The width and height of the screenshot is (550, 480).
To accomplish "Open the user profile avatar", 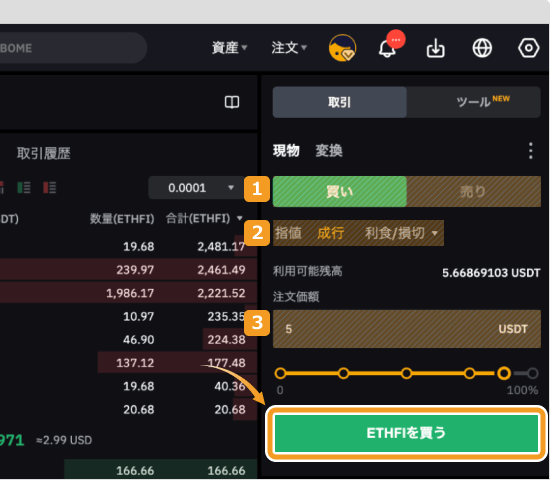I will pos(342,48).
